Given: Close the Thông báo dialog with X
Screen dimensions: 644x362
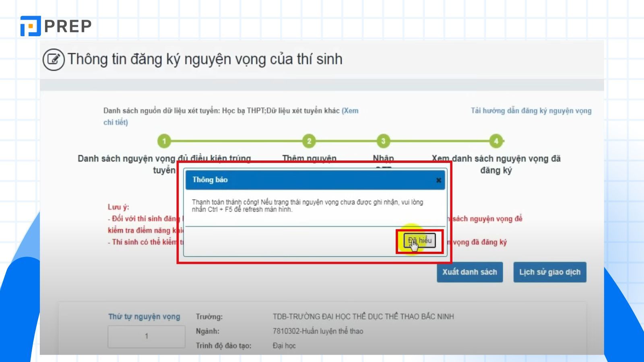Looking at the screenshot, I should (x=438, y=180).
